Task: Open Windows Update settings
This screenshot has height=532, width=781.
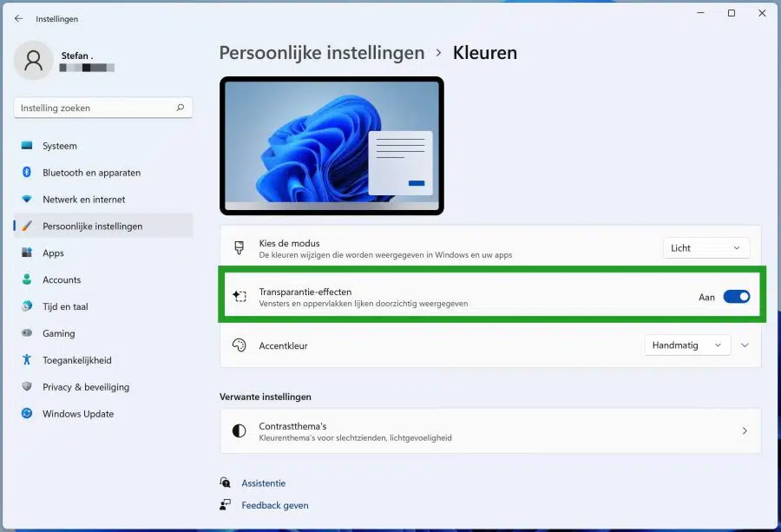Action: [103, 413]
